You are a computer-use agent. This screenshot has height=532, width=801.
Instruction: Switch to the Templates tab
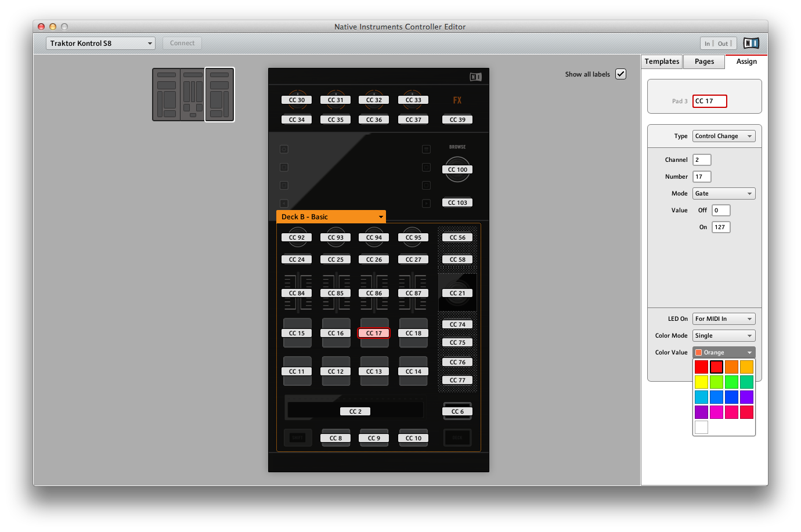coord(662,61)
